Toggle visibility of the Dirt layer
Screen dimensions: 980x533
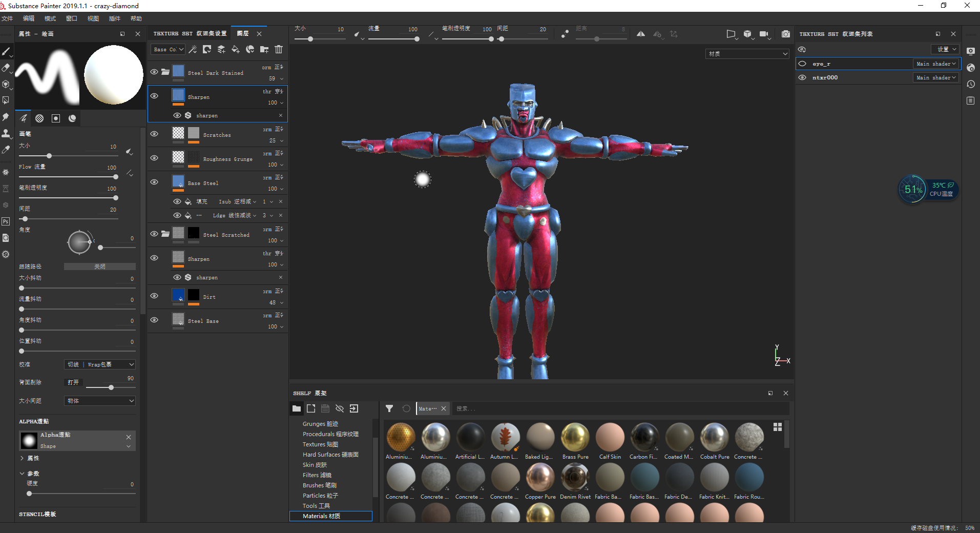coord(154,296)
